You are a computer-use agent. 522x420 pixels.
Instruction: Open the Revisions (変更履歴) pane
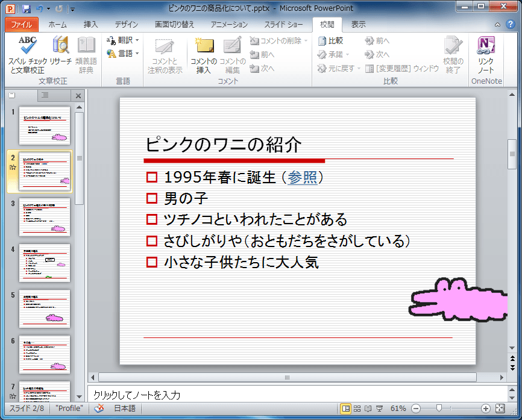402,69
